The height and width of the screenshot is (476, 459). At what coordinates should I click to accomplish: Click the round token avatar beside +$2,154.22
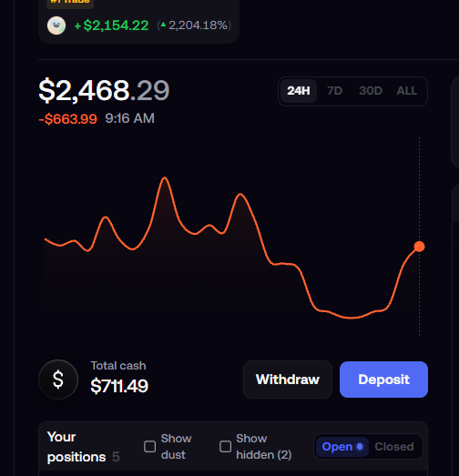tap(56, 25)
